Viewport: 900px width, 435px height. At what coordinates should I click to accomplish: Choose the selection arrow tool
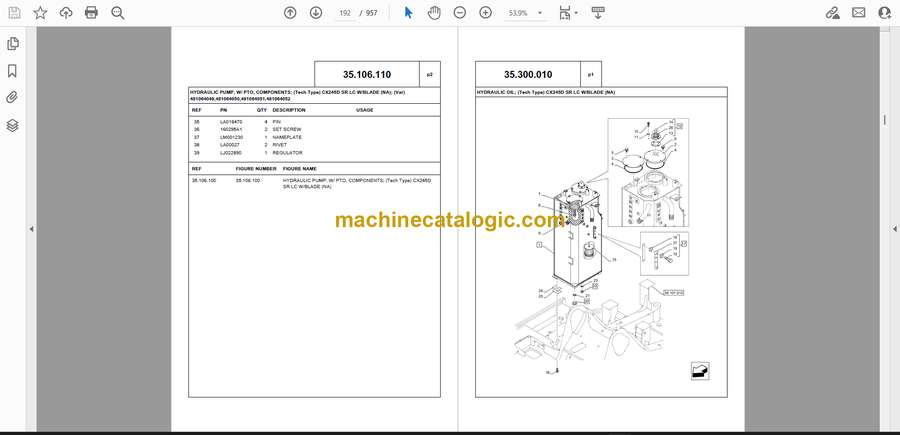408,13
